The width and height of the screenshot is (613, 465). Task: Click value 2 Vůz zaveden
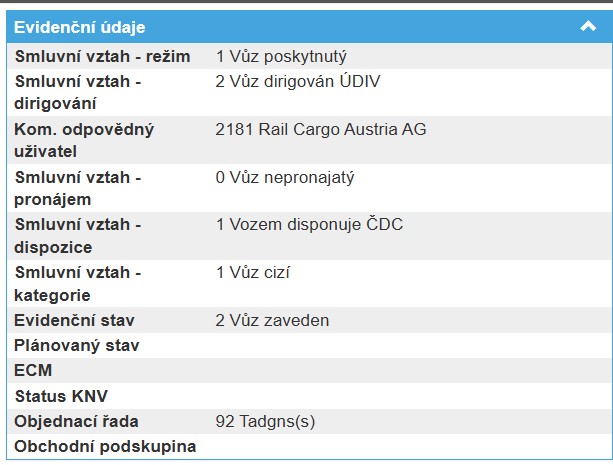point(272,321)
